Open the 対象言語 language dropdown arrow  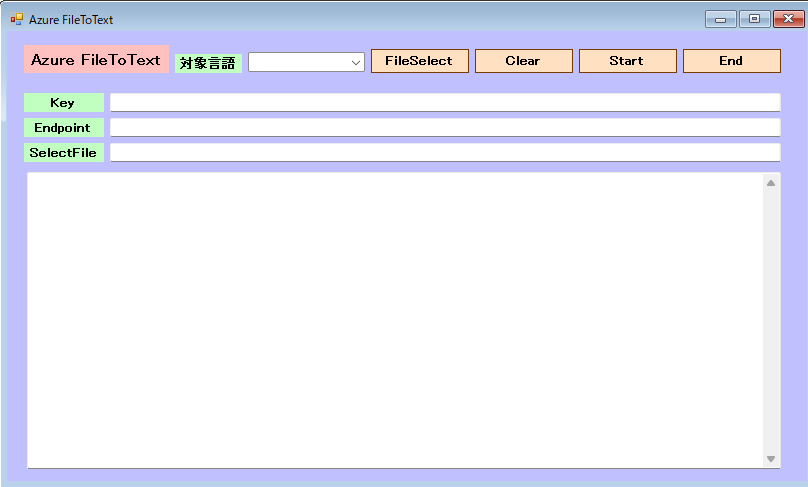click(x=356, y=62)
